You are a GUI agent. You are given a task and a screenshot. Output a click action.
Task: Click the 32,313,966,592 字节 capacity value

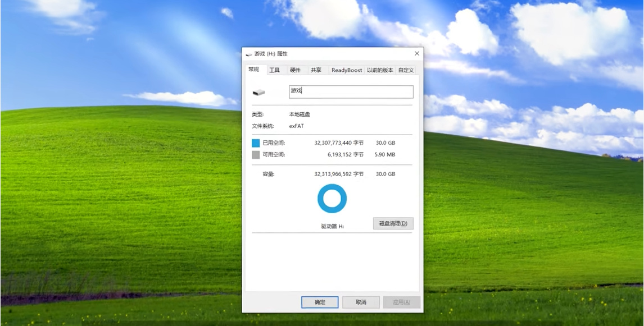click(x=339, y=175)
